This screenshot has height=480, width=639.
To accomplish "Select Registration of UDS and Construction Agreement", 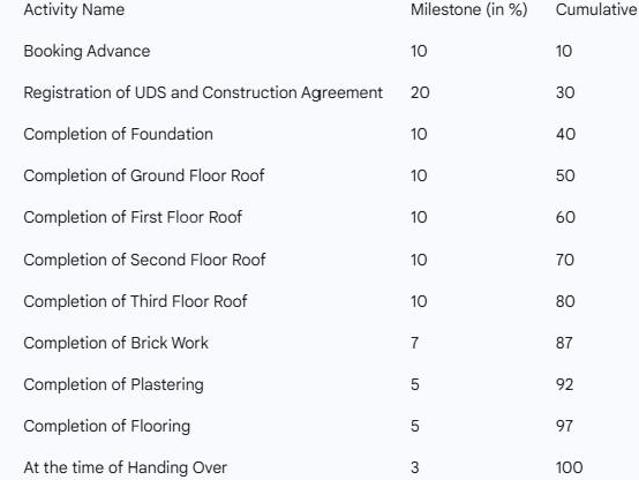I will [x=203, y=93].
